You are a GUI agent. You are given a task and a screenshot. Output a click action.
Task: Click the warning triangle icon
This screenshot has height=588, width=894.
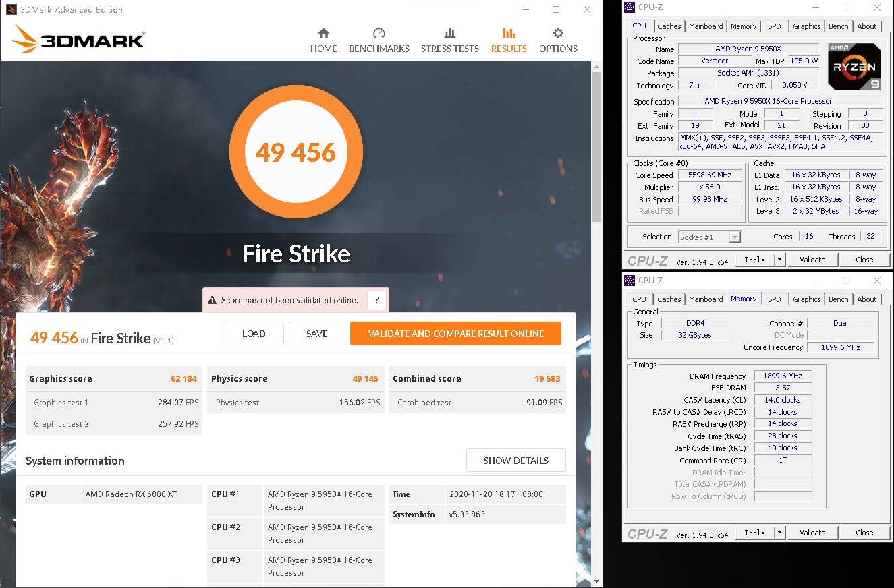pos(213,300)
